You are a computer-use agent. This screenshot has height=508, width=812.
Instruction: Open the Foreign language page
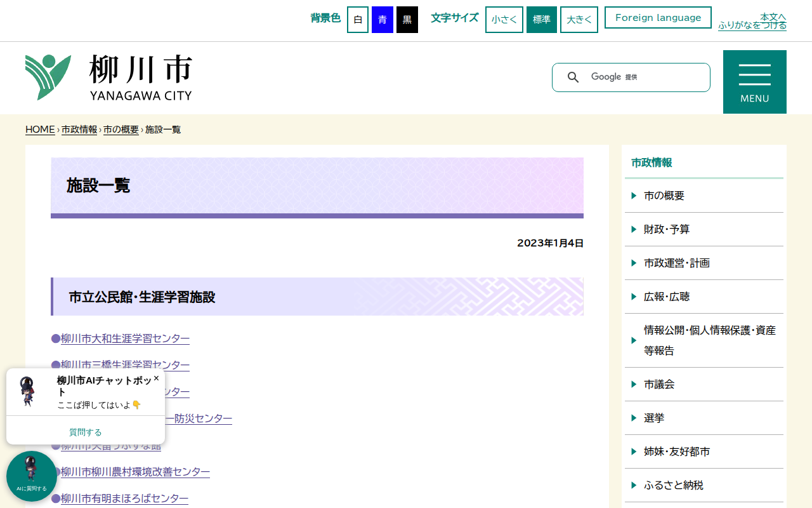click(x=658, y=17)
